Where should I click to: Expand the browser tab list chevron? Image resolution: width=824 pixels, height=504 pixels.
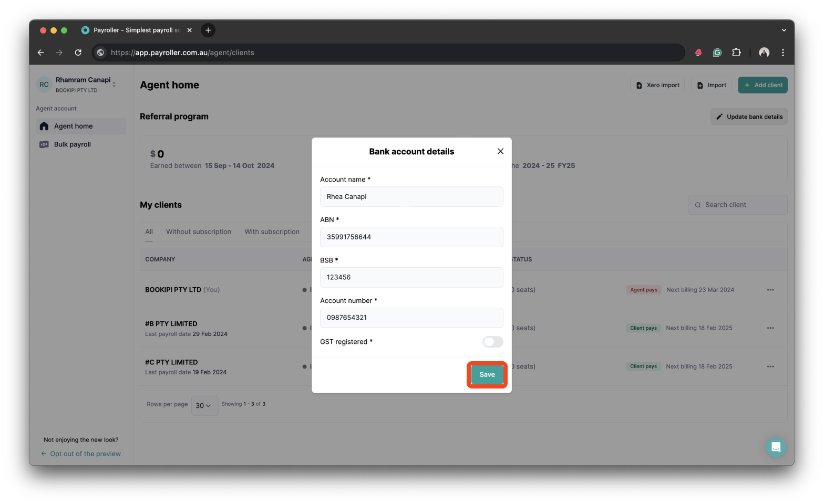(784, 30)
